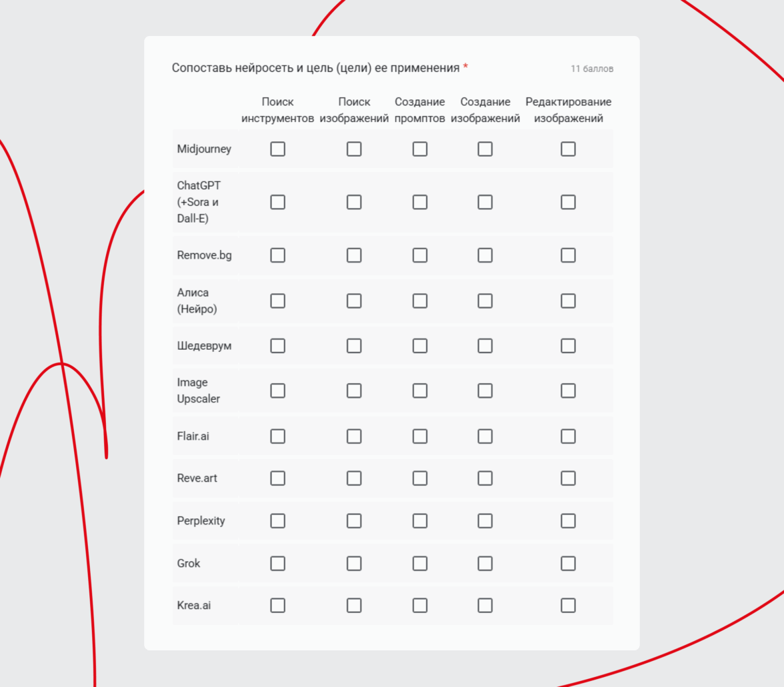Enable Редактирование изображений for ChatGPT row

click(568, 202)
